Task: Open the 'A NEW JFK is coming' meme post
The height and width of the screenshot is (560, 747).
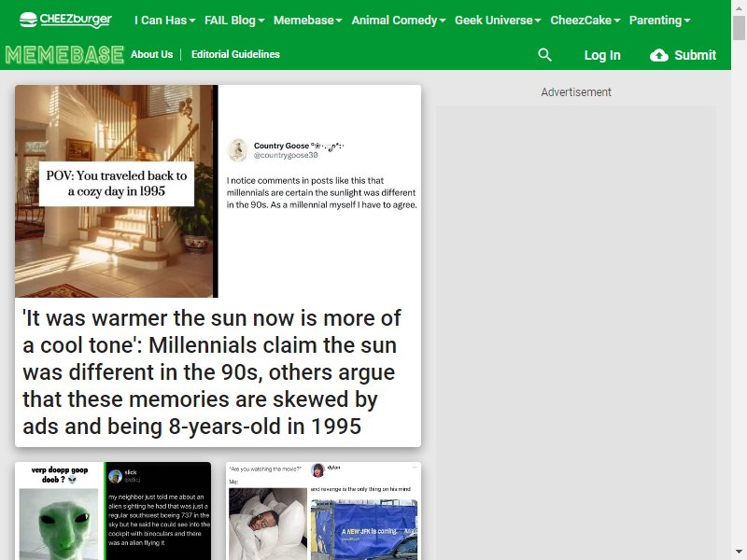Action: pos(323,511)
